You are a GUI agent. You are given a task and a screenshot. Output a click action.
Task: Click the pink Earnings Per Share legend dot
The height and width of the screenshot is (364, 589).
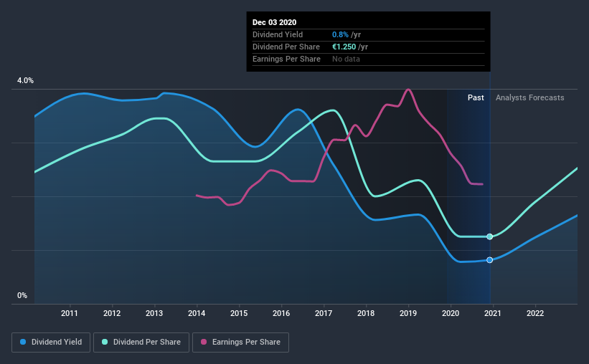point(204,342)
